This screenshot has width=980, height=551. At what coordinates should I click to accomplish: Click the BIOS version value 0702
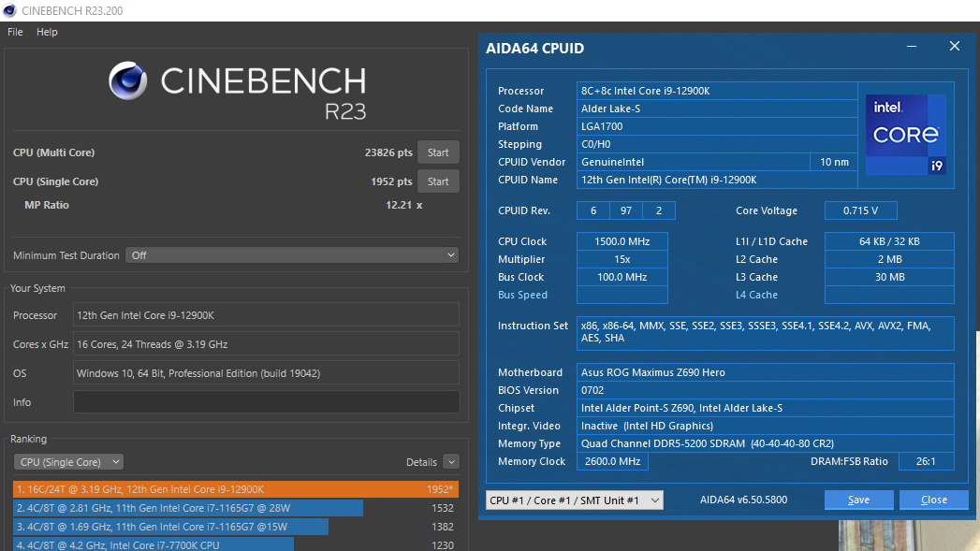click(x=765, y=390)
